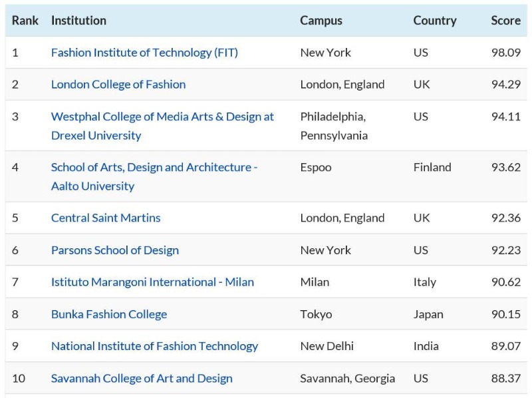
Task: Select the Bunka Fashion College link
Action: [109, 314]
